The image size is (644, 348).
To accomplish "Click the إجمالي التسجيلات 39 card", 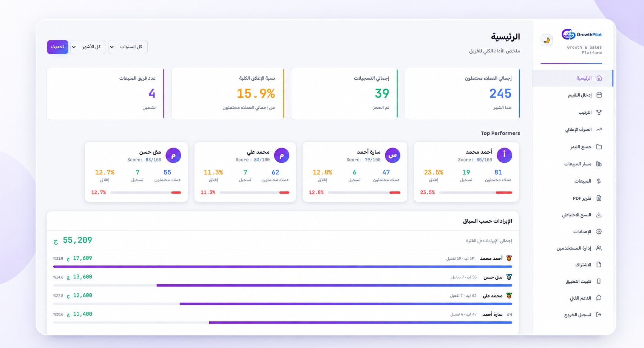I will tap(344, 94).
